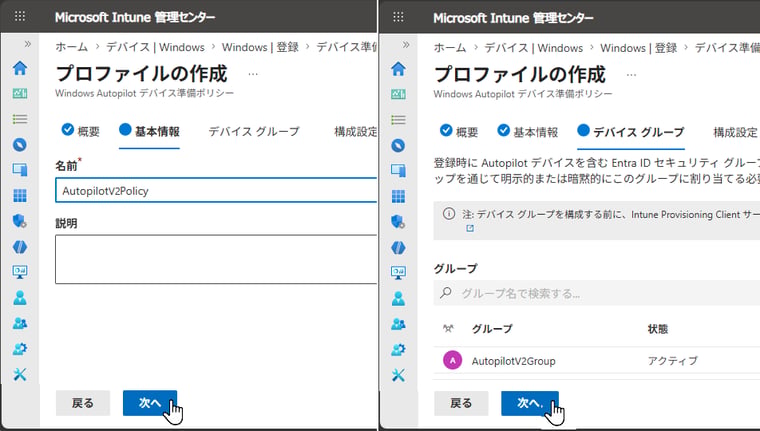Open Users icon in right window sidebar
Image resolution: width=760 pixels, height=431 pixels.
pos(398,298)
